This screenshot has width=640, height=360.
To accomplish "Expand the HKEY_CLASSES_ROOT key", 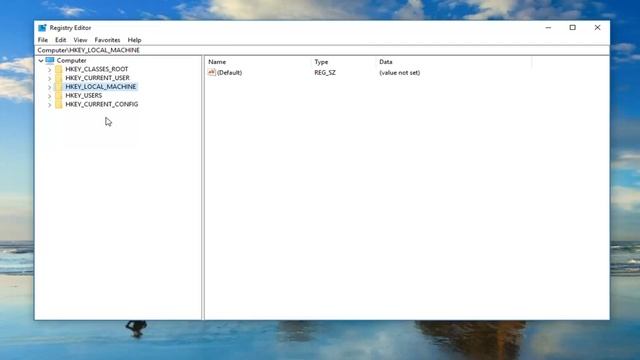I will click(49, 69).
